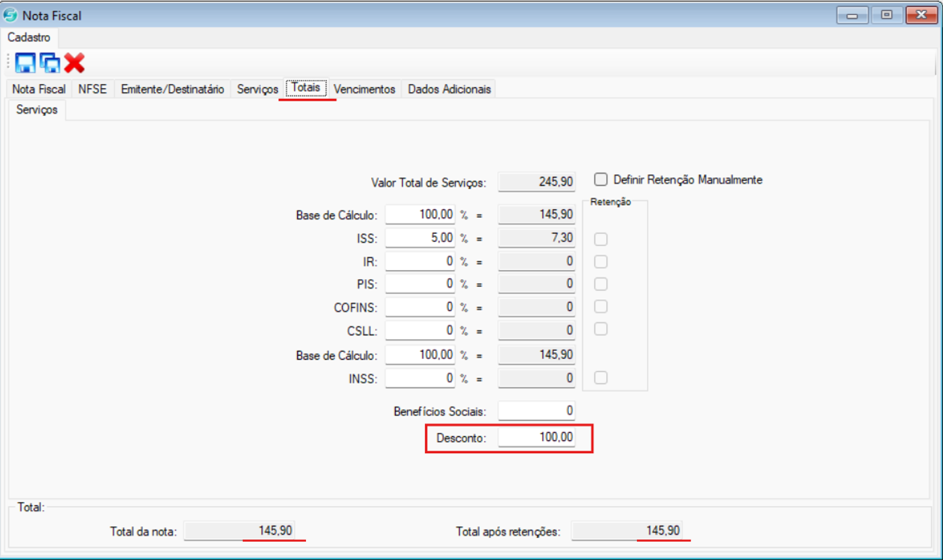Click the Total da nota value field
The height and width of the screenshot is (560, 943).
(x=239, y=531)
